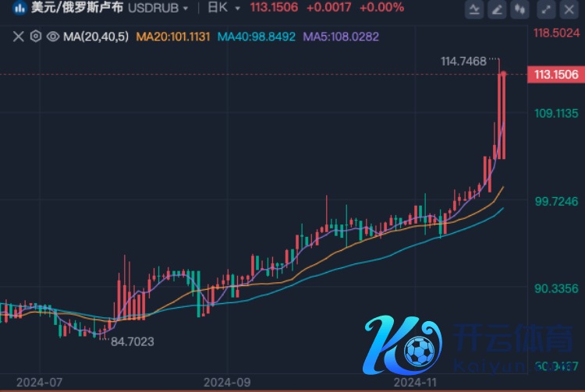Close the chart panel with X
This screenshot has height=392, width=585.
[x=570, y=9]
